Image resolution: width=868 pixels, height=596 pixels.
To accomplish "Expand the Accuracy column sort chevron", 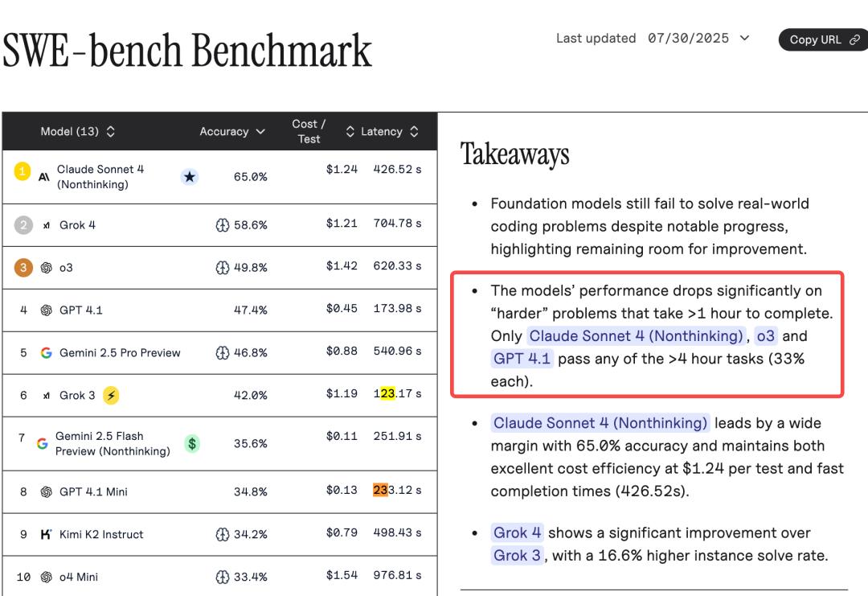I will click(x=260, y=131).
